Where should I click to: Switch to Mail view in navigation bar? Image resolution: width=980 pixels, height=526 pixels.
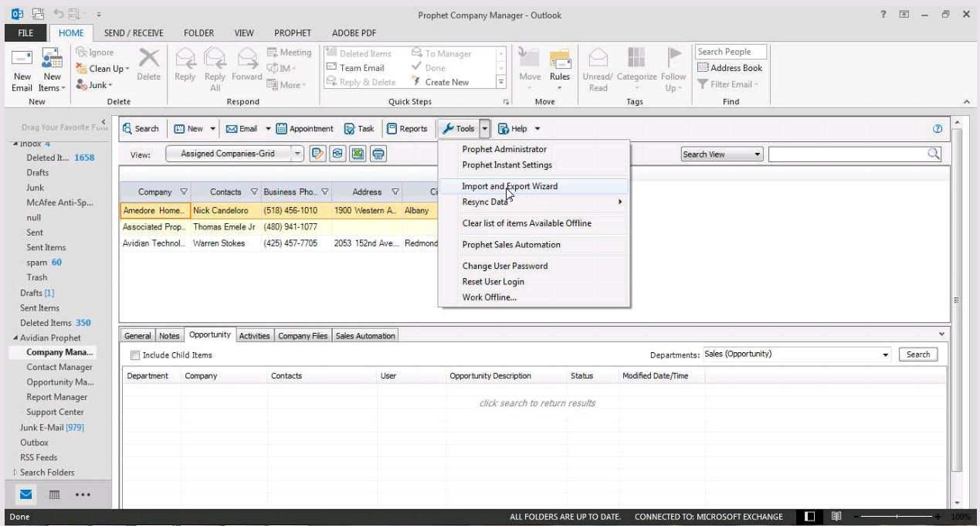pyautogui.click(x=27, y=494)
